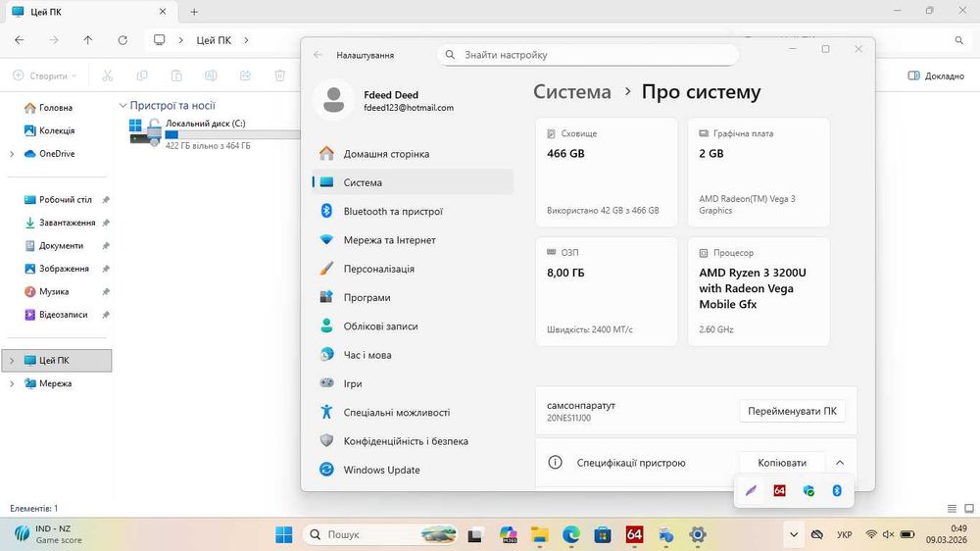
Task: Open Програми settings
Action: pos(413,298)
